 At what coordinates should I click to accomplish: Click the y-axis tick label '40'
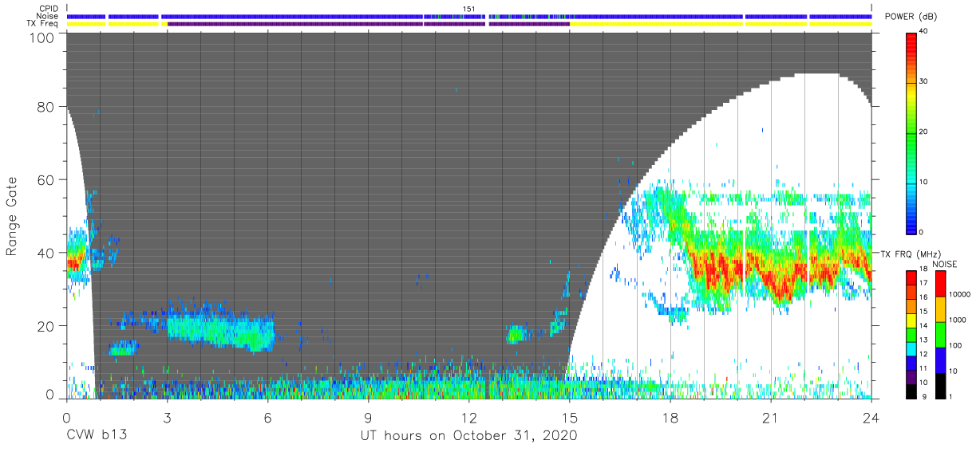[46, 253]
